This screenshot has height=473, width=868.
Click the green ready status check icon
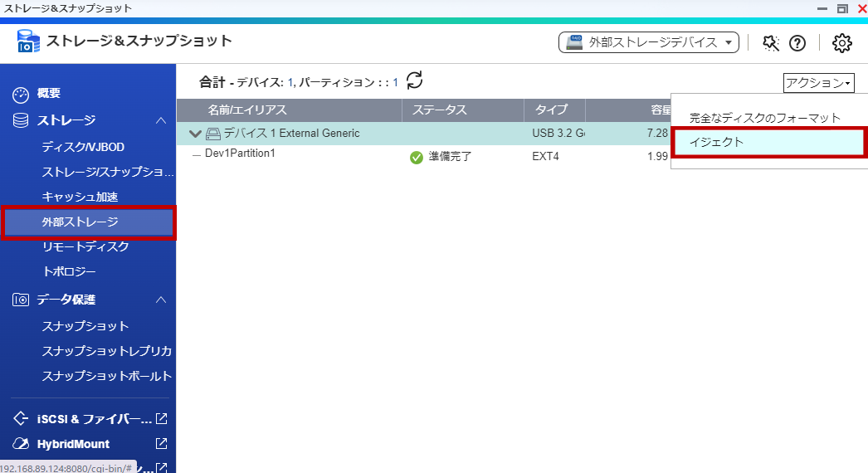417,157
